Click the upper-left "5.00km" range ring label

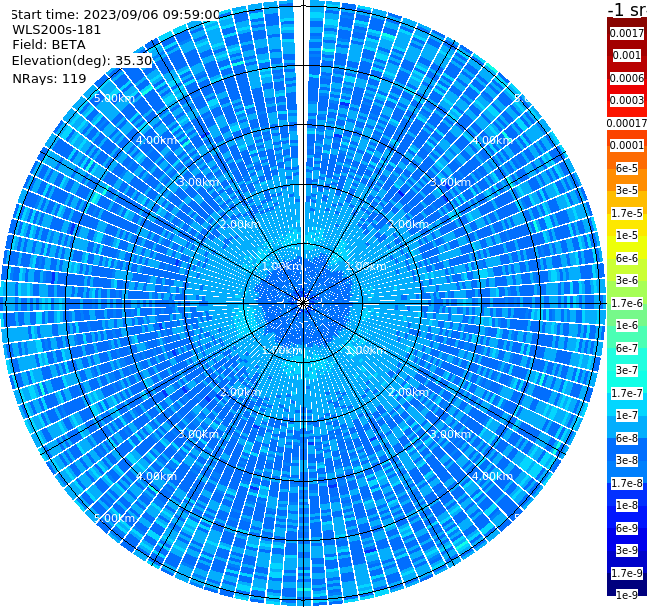114,98
